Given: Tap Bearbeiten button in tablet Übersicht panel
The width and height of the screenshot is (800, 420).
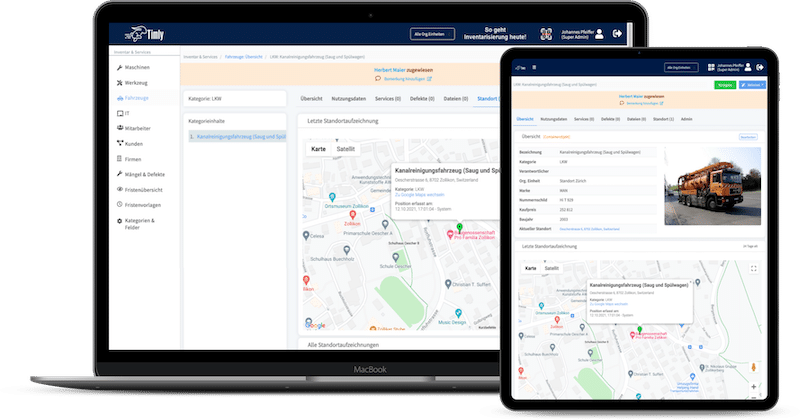Looking at the screenshot, I should (748, 137).
